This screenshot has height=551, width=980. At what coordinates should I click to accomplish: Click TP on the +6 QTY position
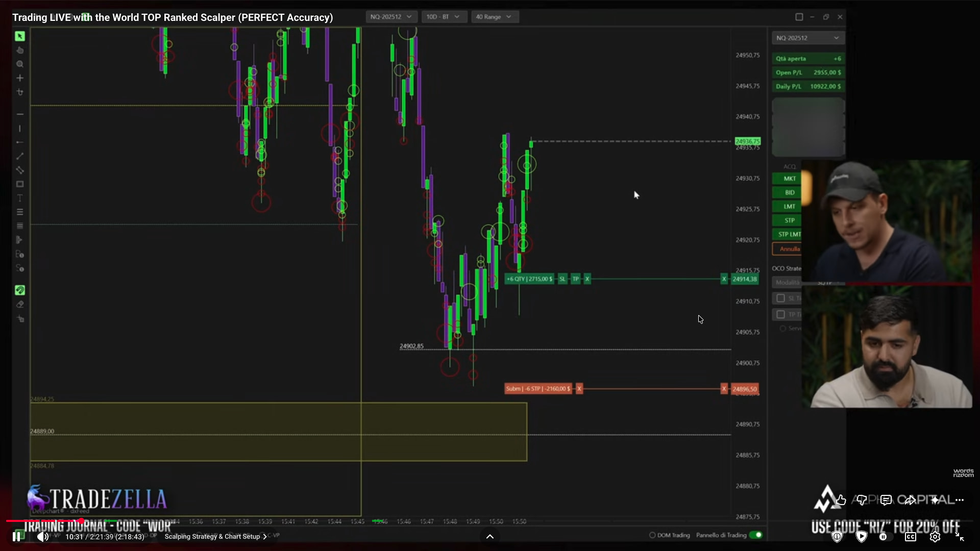click(576, 279)
